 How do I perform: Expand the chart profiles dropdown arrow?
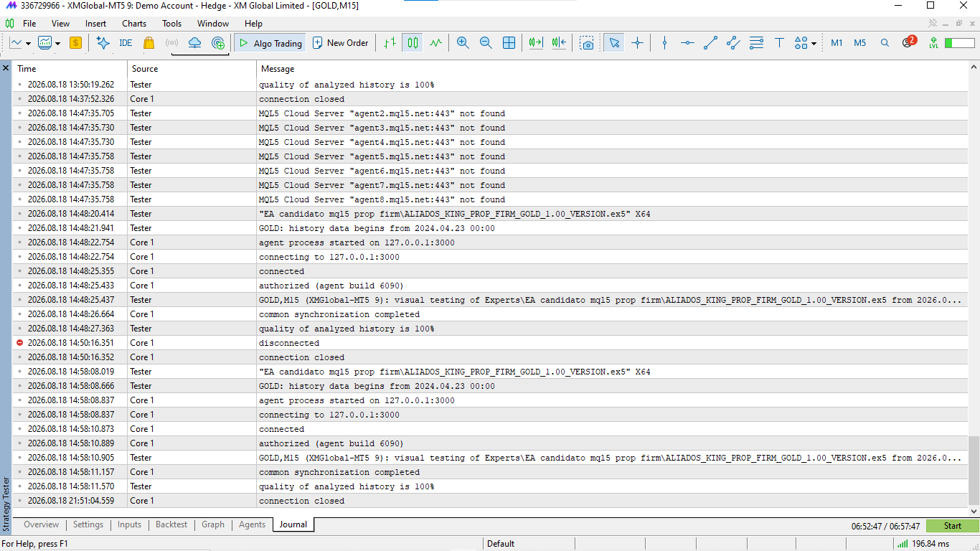click(57, 44)
